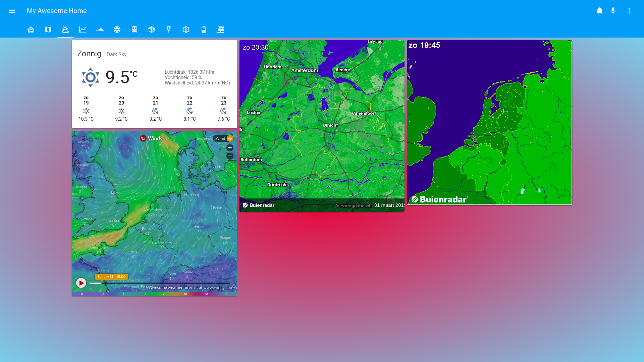Open the line chart tab
Viewport: 644px width, 362px height.
[83, 29]
